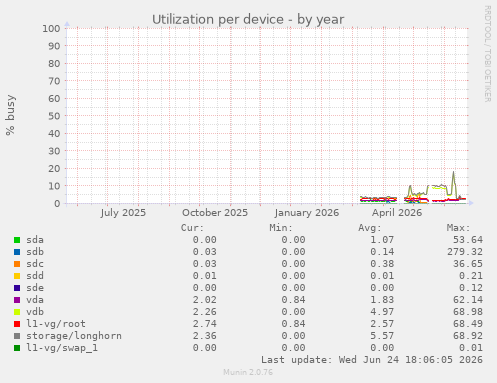
Task: Click sdb max value 279.32
Action: (465, 252)
